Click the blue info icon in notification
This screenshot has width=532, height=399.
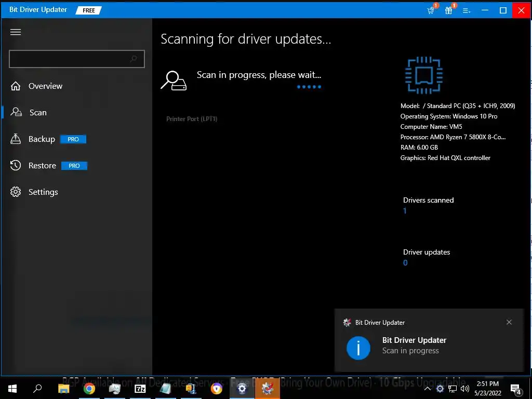click(358, 348)
